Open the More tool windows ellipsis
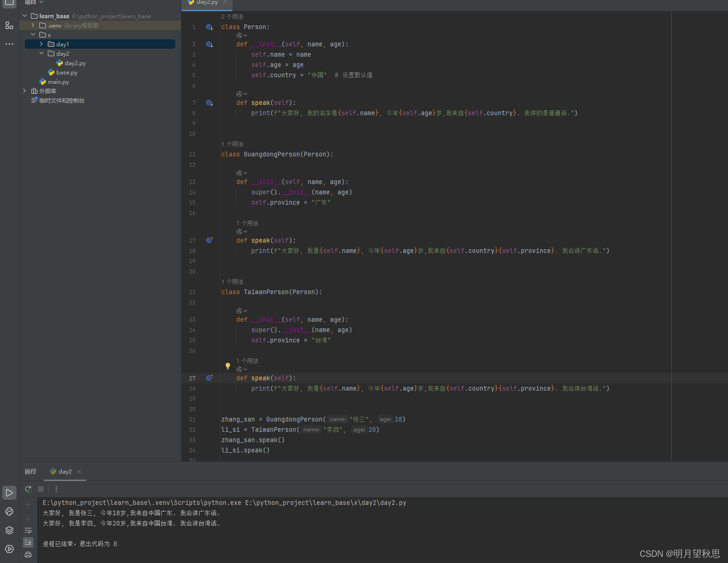The width and height of the screenshot is (728, 563). [9, 44]
